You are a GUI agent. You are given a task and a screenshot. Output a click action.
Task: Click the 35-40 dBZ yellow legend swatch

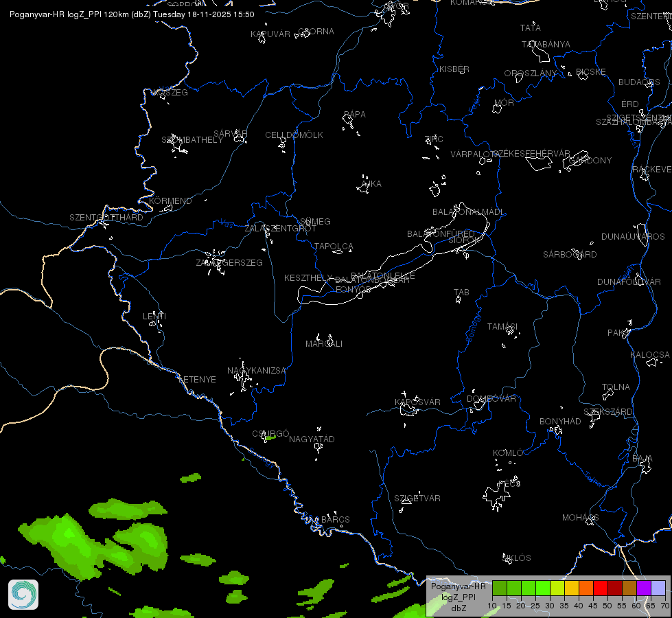pos(572,588)
